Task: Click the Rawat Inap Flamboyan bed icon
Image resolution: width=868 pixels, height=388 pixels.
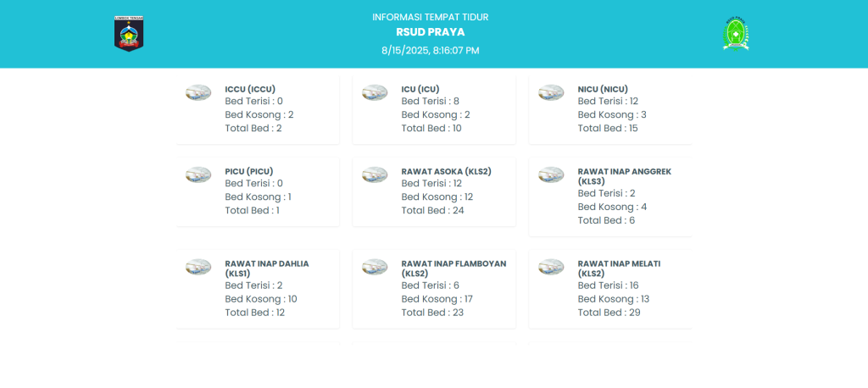Action: 375,267
